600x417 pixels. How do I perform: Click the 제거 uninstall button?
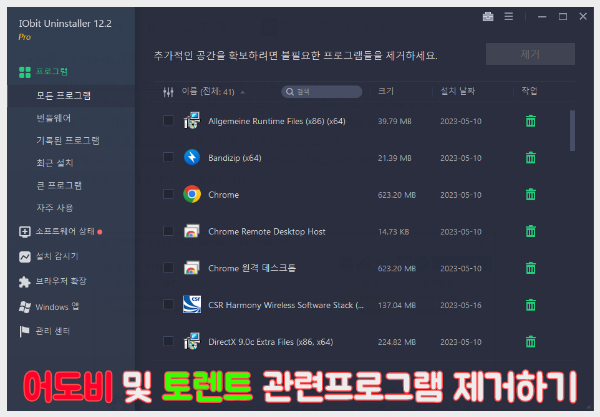point(530,54)
